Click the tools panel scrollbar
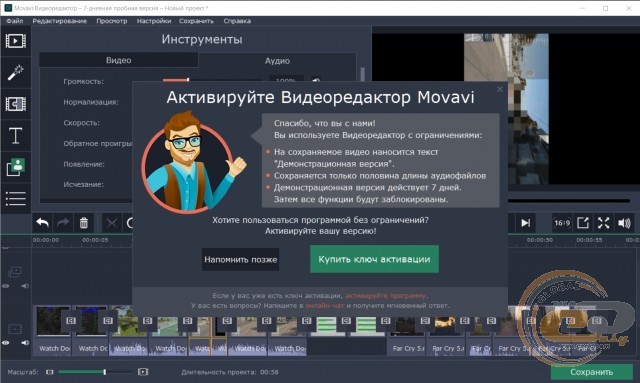 (x=362, y=73)
